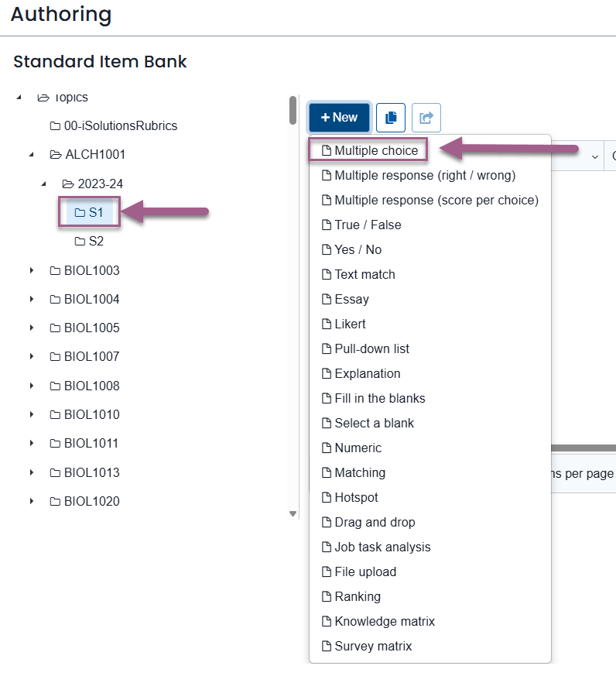Click the copy items icon button
Screen dimensions: 616x683
(x=391, y=118)
